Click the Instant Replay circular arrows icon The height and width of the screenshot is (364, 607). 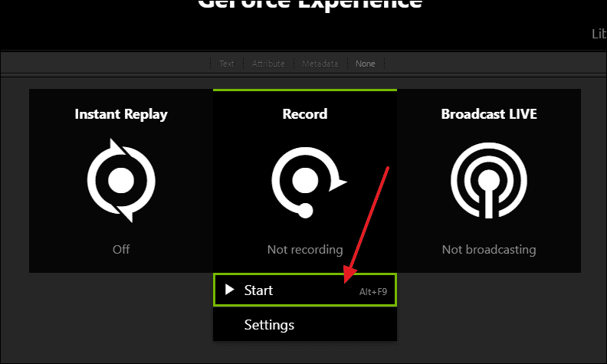coord(121,180)
